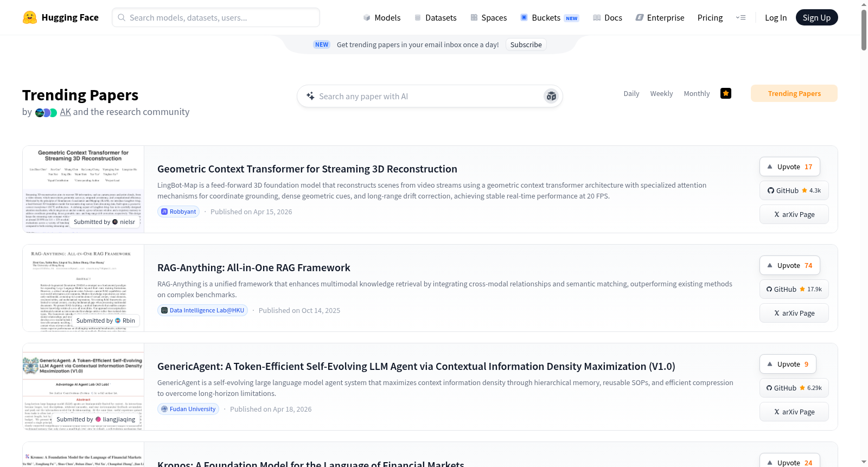The image size is (868, 467).
Task: Open Buckets in the navigation
Action: tap(550, 18)
